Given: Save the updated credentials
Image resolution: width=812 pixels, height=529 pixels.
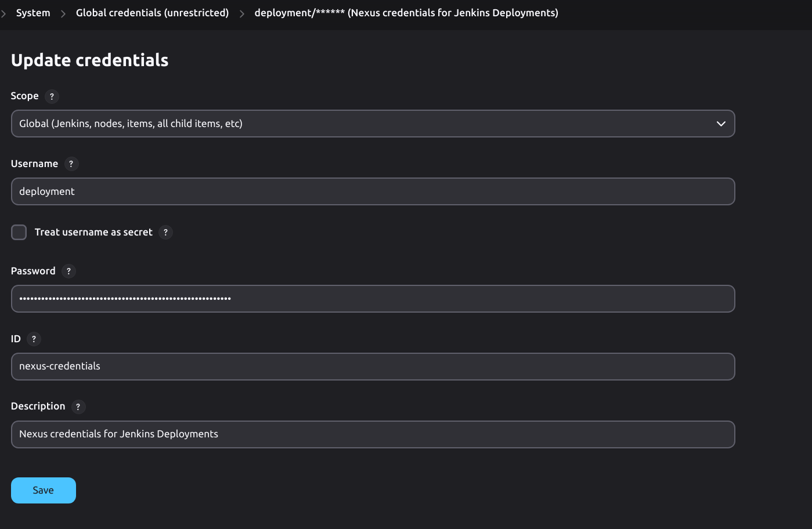Looking at the screenshot, I should click(x=44, y=490).
